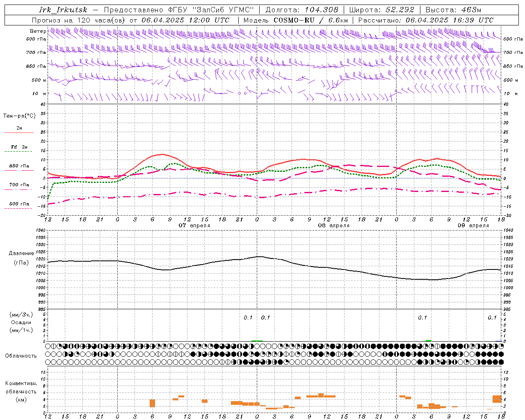Click the computed time Рассчитано: 06.04.2025 16:39 UTC
This screenshot has width=525, height=420.
(x=426, y=20)
